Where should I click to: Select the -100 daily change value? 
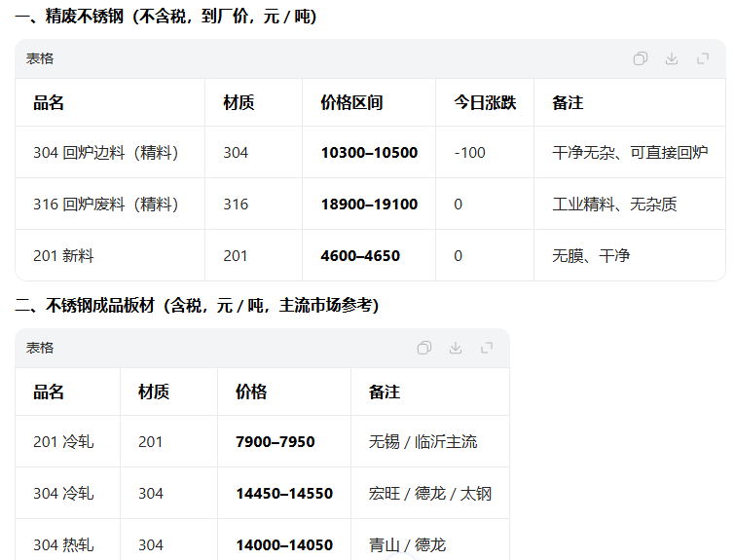pyautogui.click(x=469, y=153)
